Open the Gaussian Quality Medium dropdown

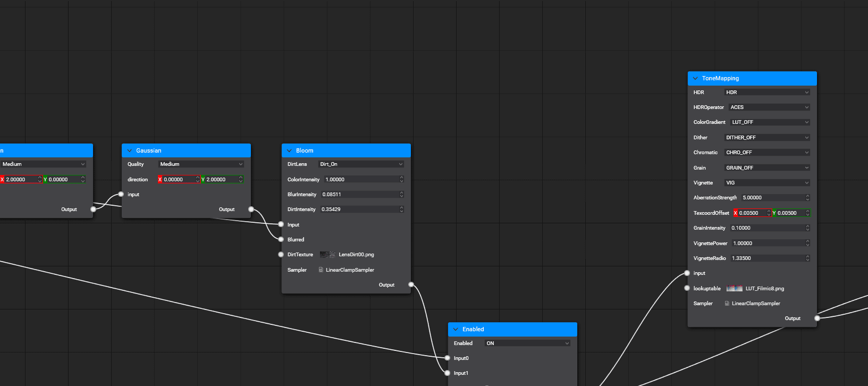201,164
